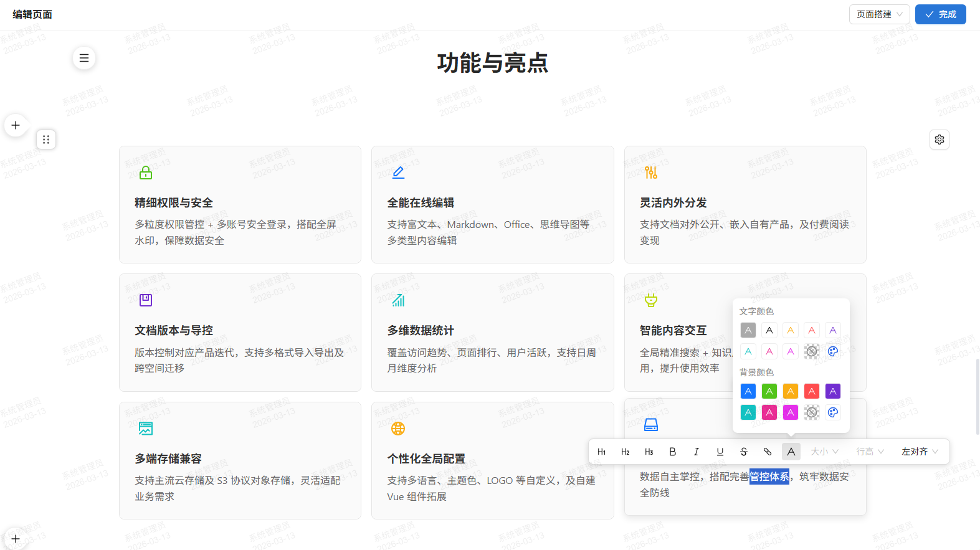Set text color to teal
This screenshot has height=550, width=980.
pos(748,351)
